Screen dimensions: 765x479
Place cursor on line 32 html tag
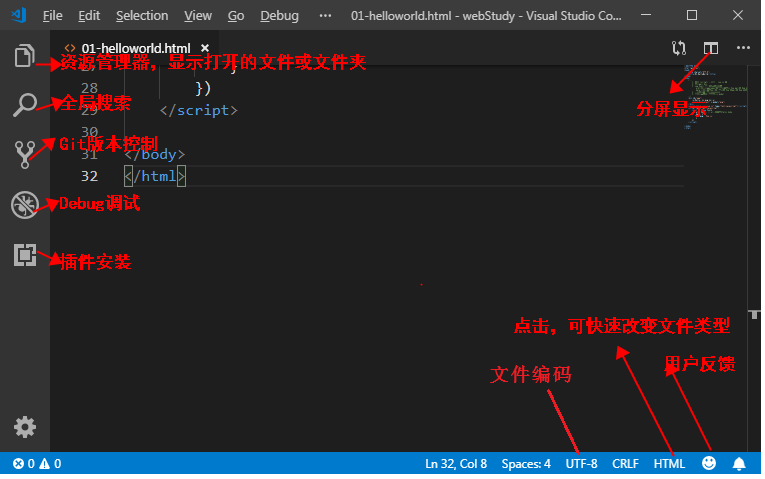coord(155,176)
